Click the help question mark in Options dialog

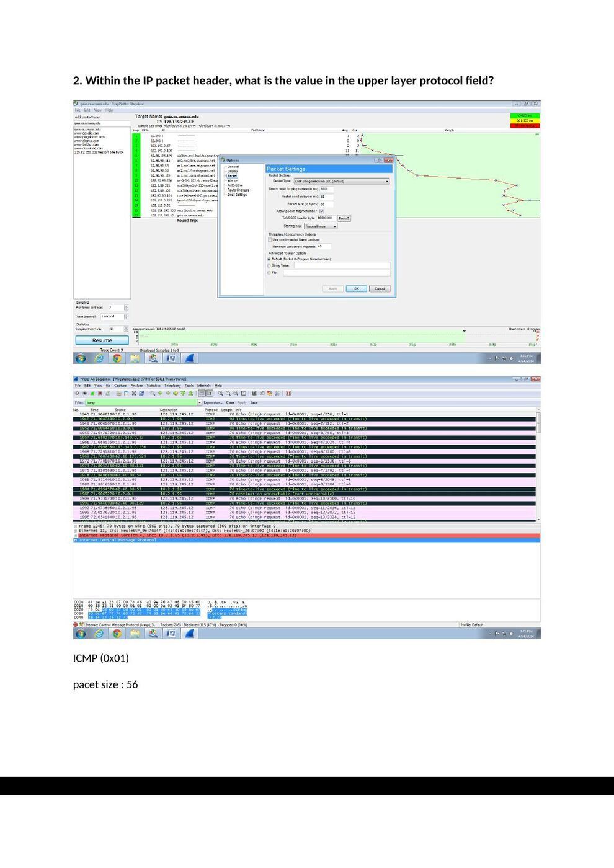(379, 160)
